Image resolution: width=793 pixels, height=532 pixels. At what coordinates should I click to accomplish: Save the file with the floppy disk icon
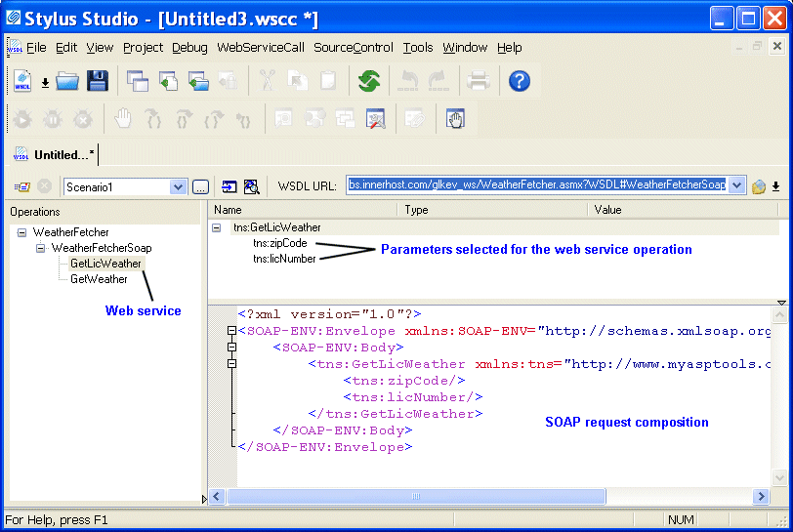coord(97,81)
